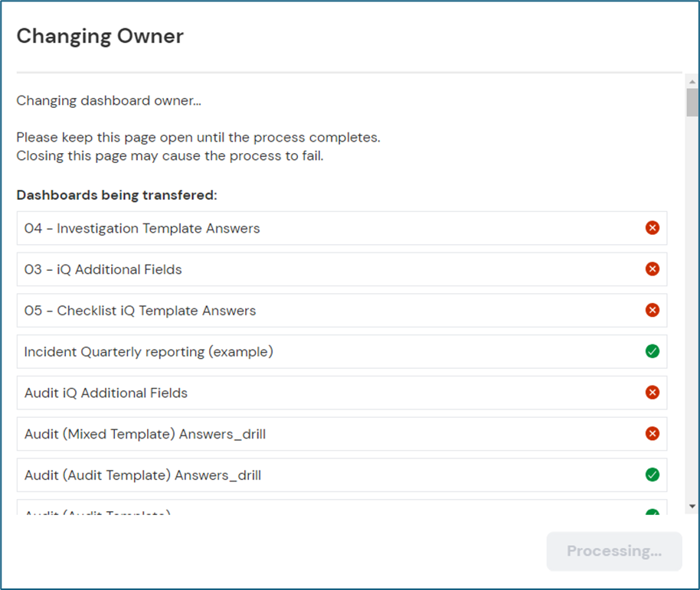The height and width of the screenshot is (590, 700).
Task: Click error icon for Audit (Mixed Template) Answers_drill
Action: (x=652, y=434)
